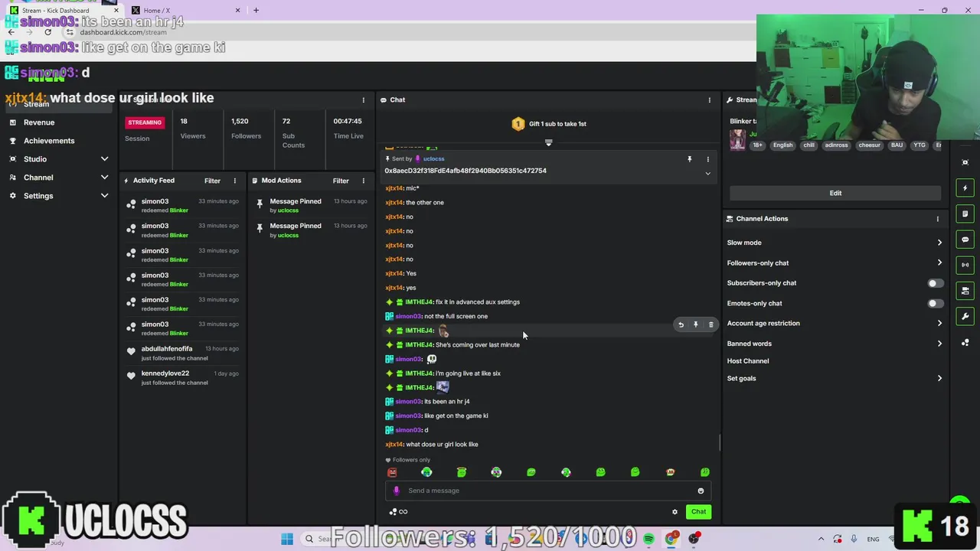Switch to Home / X browser tab
The width and height of the screenshot is (980, 551).
(x=184, y=11)
